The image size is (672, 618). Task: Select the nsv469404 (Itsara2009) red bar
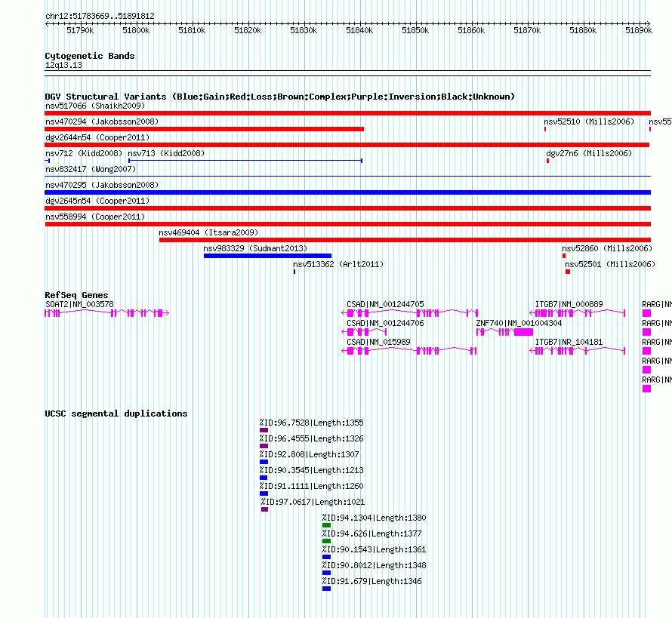point(405,240)
